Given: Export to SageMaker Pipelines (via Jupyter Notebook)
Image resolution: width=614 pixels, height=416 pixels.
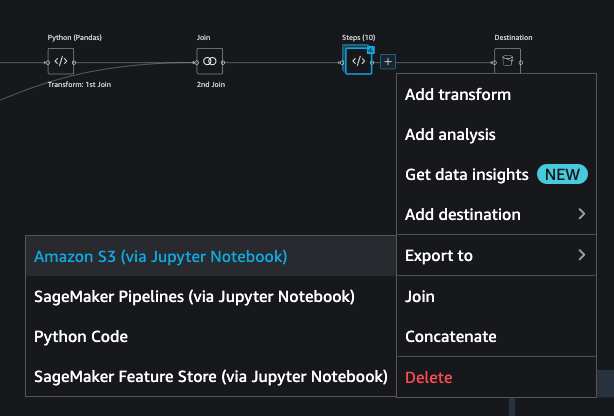Looking at the screenshot, I should click(211, 297).
